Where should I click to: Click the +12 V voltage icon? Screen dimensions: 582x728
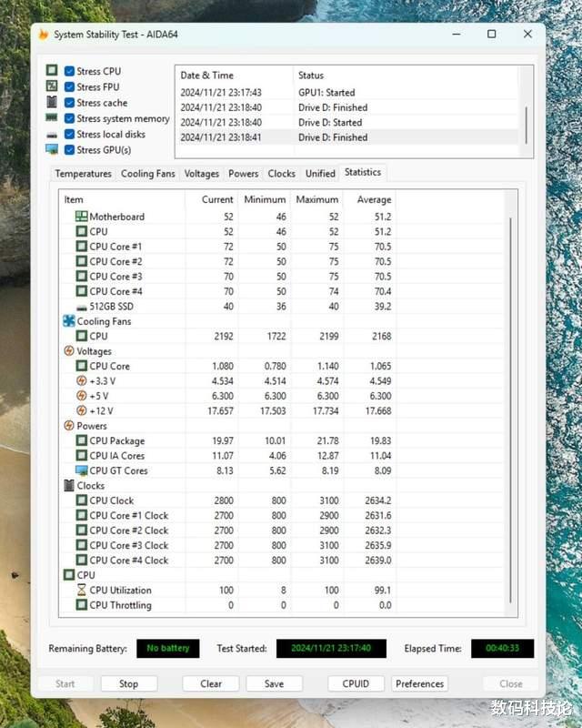pos(82,411)
